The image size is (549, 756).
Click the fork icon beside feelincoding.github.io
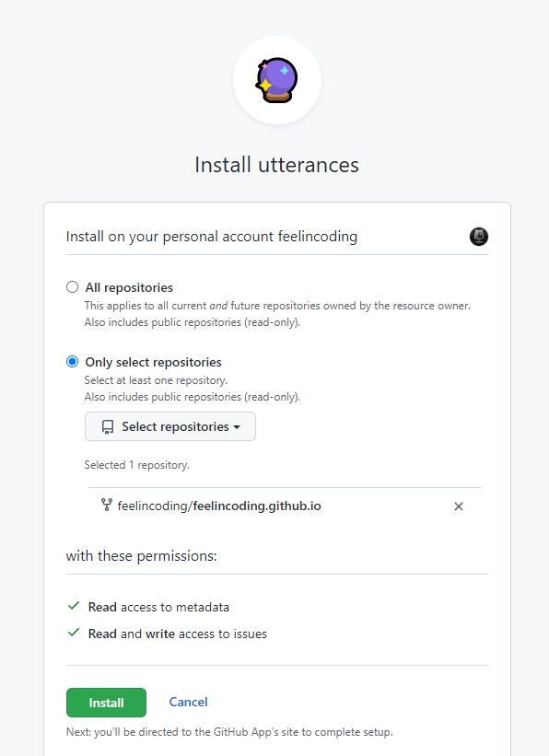pos(107,505)
